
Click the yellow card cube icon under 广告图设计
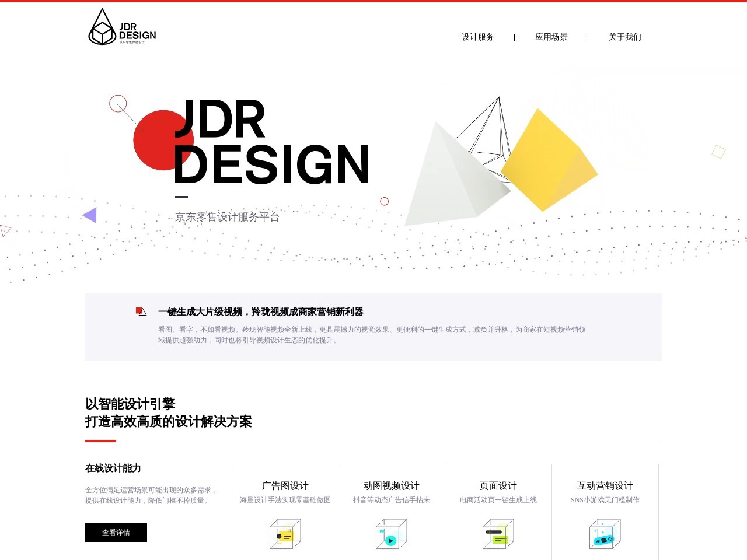coord(285,534)
